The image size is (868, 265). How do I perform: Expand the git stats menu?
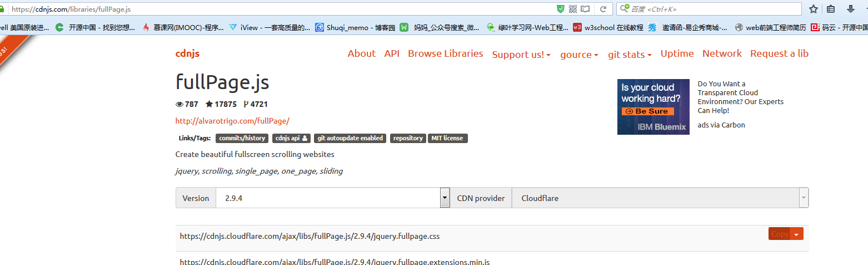[x=630, y=55]
